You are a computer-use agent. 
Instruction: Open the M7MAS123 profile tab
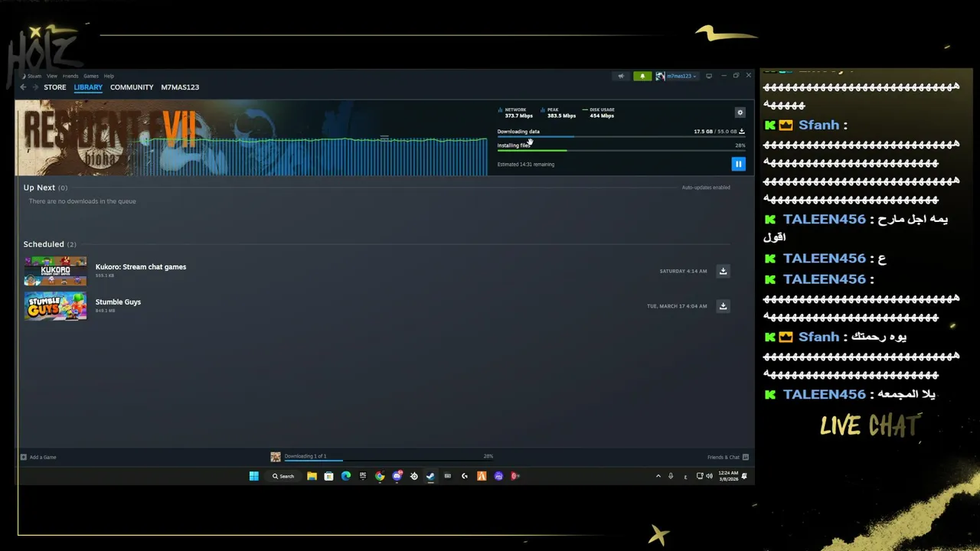click(x=180, y=87)
